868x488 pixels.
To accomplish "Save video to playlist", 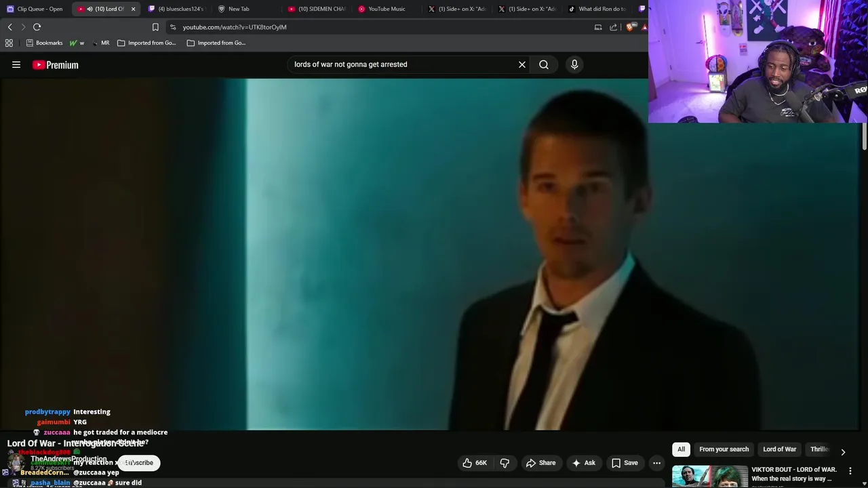I will 625,463.
